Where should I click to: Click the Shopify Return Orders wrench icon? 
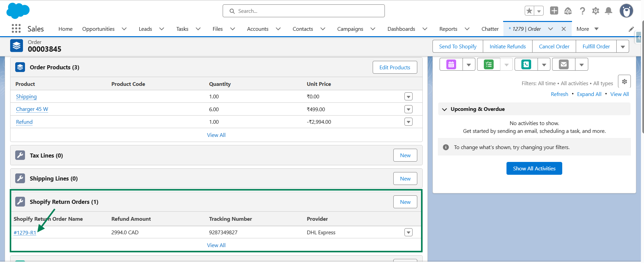pos(20,202)
